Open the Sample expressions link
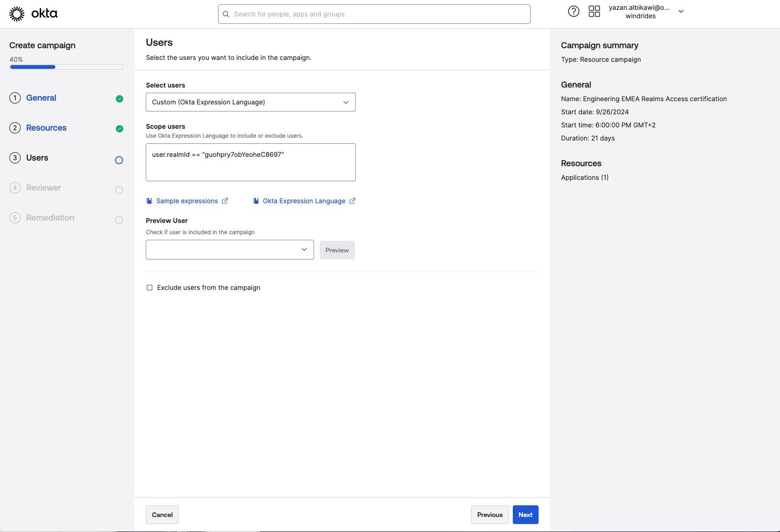780x532 pixels. [x=187, y=201]
